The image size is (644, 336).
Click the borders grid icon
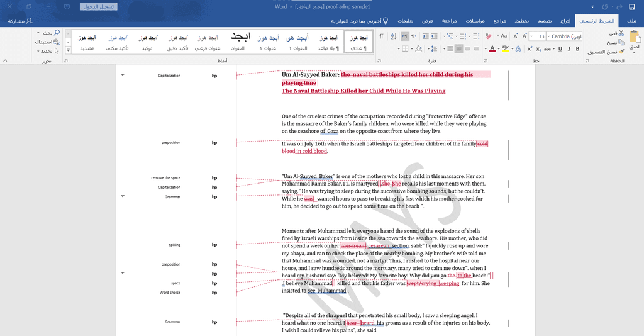click(x=406, y=49)
